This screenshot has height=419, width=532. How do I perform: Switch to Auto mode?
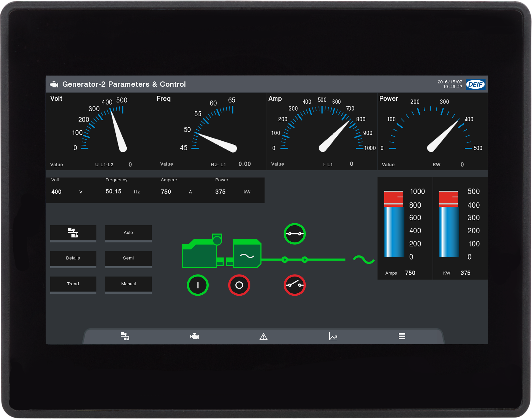tap(128, 233)
